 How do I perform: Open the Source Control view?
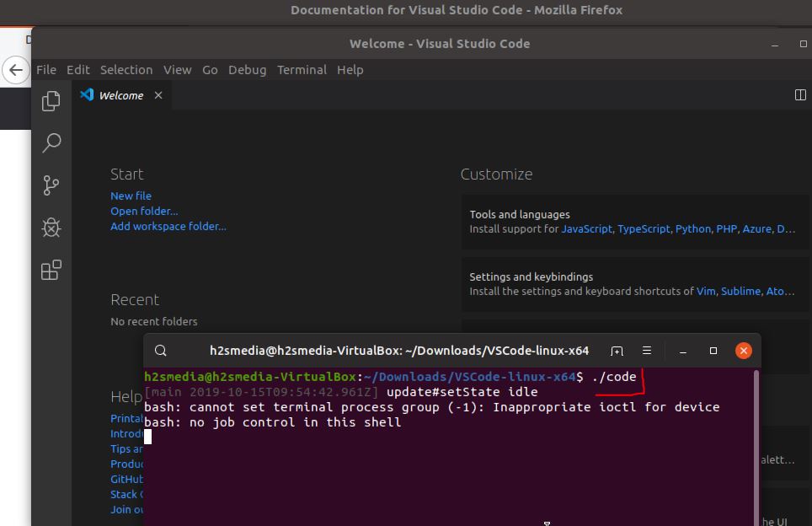(51, 185)
